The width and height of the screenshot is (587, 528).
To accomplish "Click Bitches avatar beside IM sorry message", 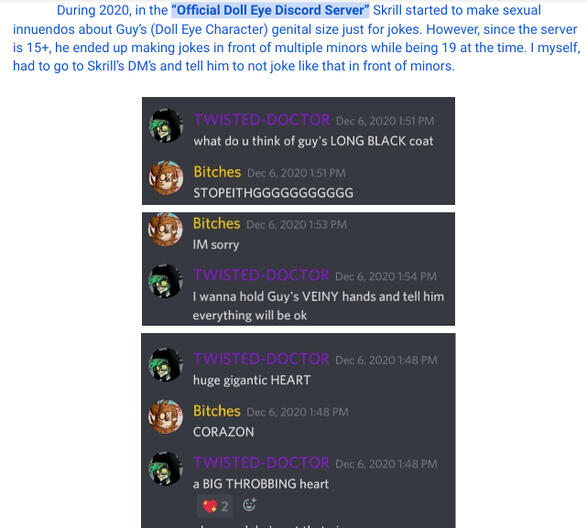I will (165, 229).
